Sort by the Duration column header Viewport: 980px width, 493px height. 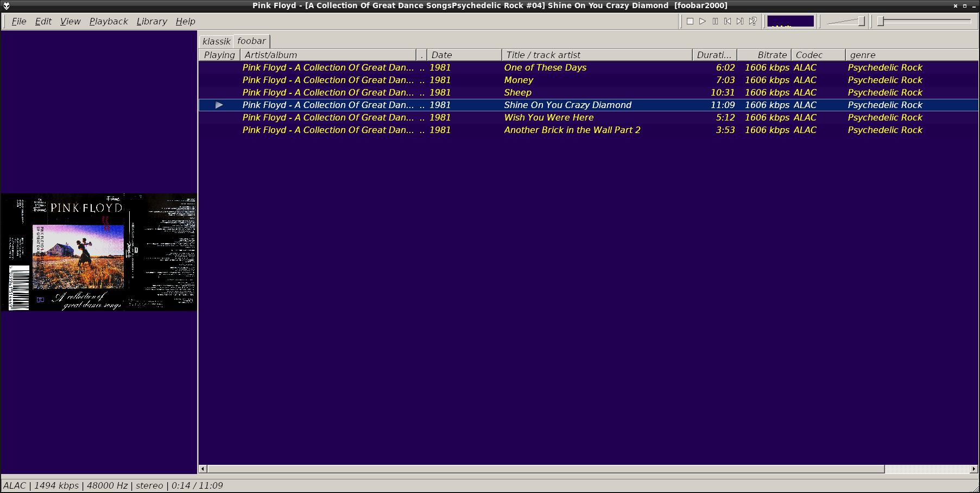[x=715, y=55]
